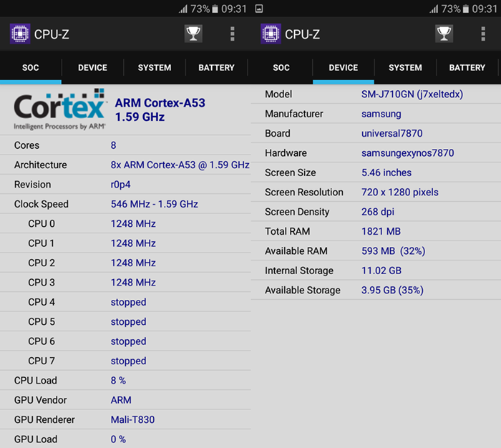
Task: Tap CPU-Z app icon in left screen
Action: point(20,34)
